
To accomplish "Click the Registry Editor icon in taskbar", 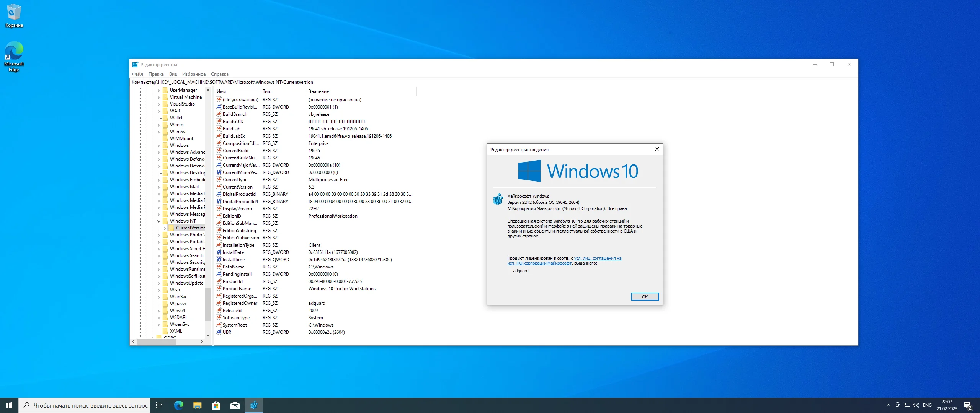I will [254, 405].
